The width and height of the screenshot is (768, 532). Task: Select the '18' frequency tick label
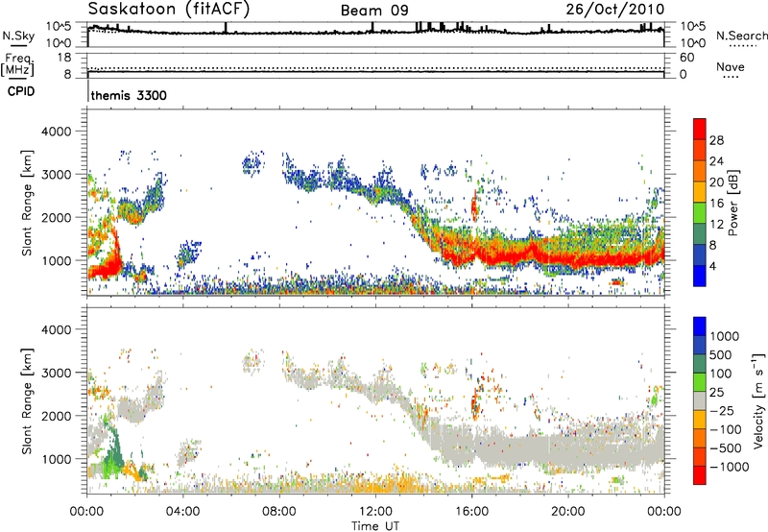coord(64,58)
